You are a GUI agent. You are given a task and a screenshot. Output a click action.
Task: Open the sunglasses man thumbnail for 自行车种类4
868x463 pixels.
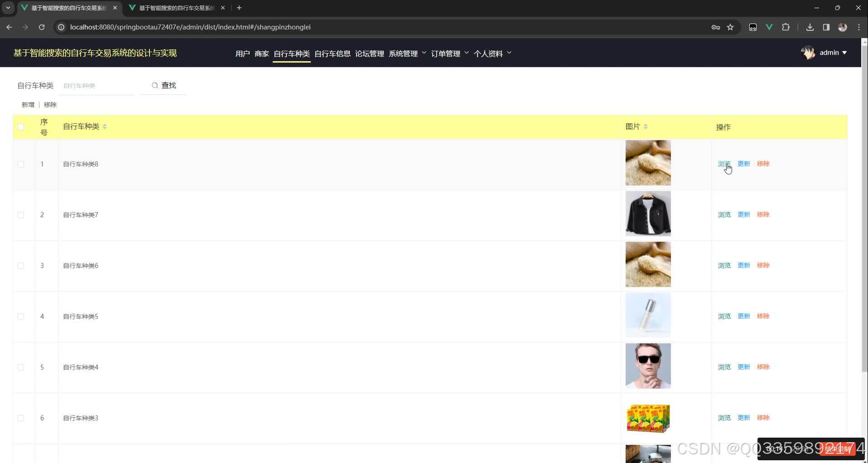648,366
